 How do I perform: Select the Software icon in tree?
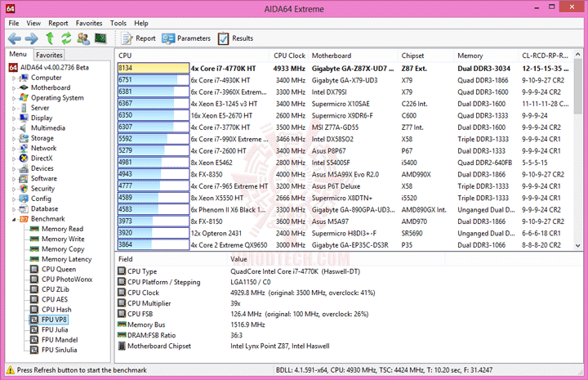[x=24, y=178]
